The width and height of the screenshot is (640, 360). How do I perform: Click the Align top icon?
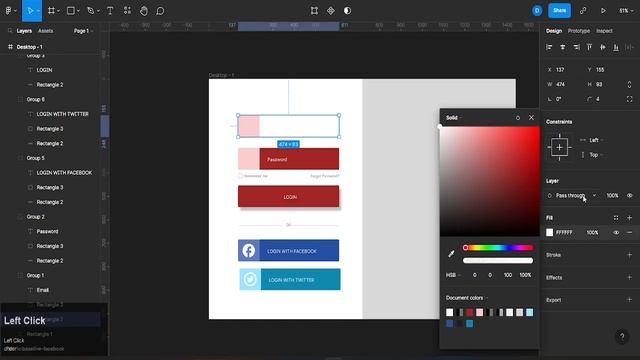pyautogui.click(x=589, y=47)
